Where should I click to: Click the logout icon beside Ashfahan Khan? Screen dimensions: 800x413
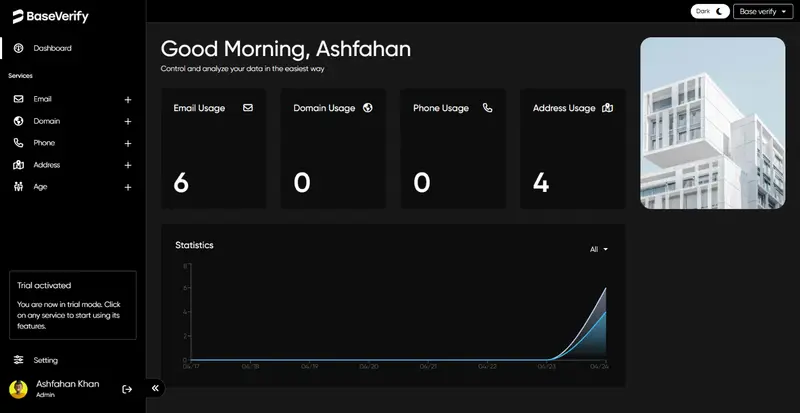127,389
